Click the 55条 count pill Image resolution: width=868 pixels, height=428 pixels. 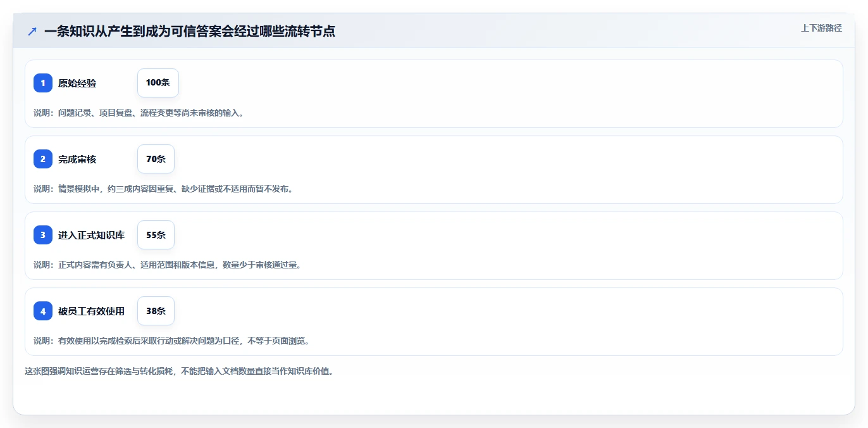156,235
